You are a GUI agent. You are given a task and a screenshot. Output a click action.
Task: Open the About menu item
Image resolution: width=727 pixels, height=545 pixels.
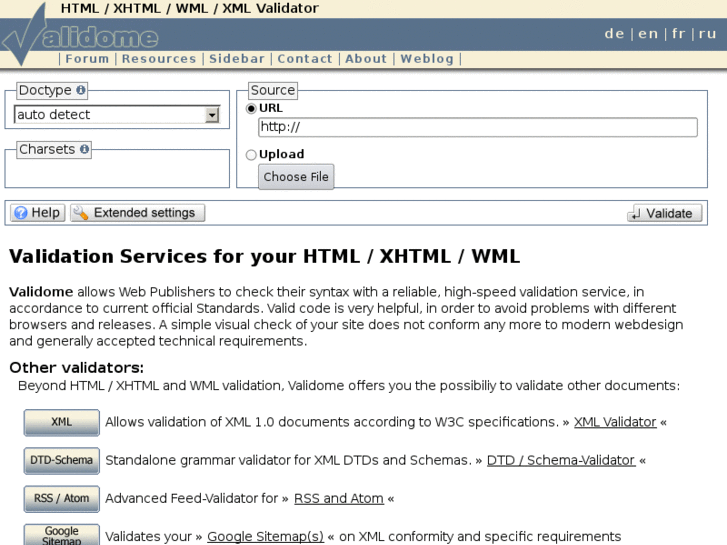coord(366,59)
